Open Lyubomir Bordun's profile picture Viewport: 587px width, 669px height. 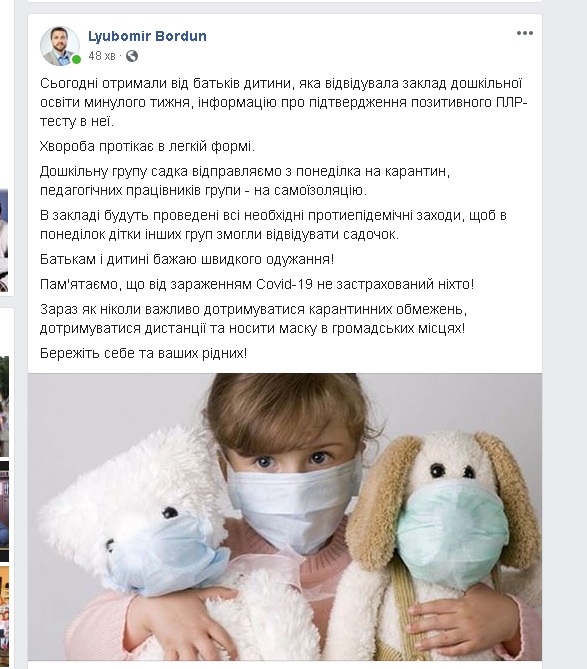pyautogui.click(x=60, y=46)
